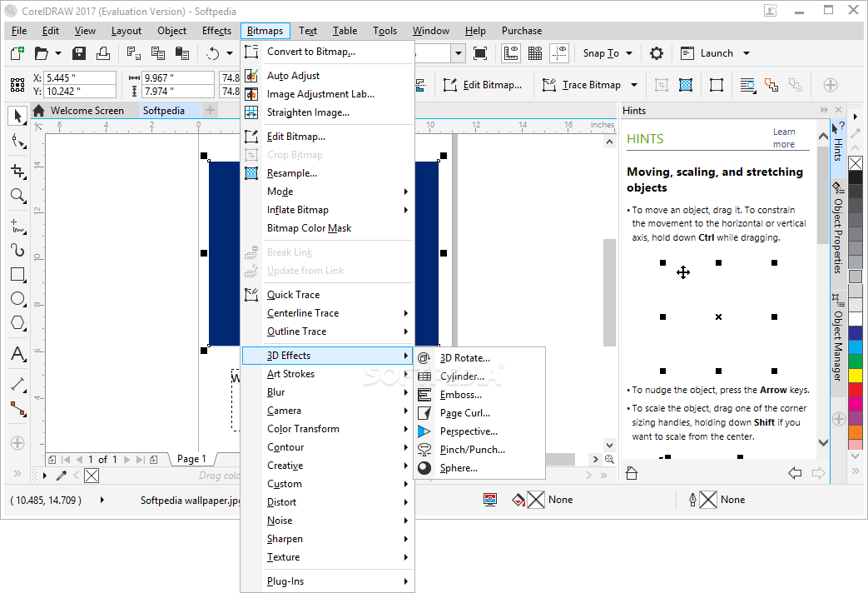This screenshot has height=593, width=868.
Task: Go back in the Hints docker
Action: click(x=795, y=473)
